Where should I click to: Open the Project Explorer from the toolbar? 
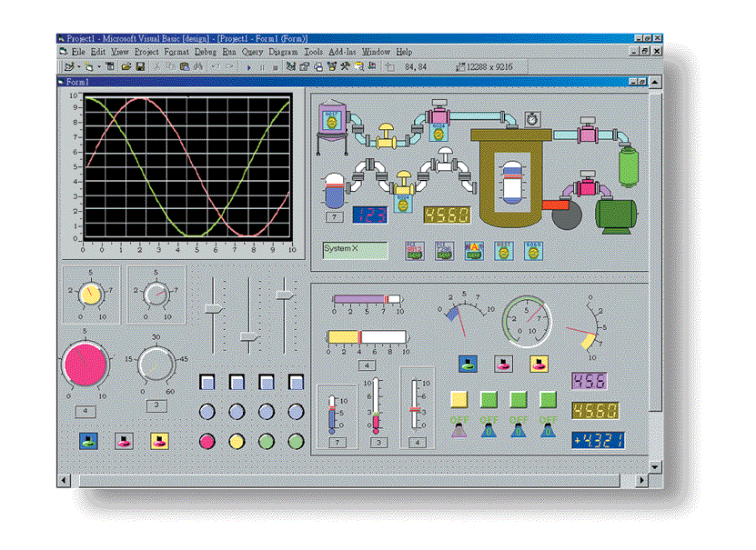[291, 67]
